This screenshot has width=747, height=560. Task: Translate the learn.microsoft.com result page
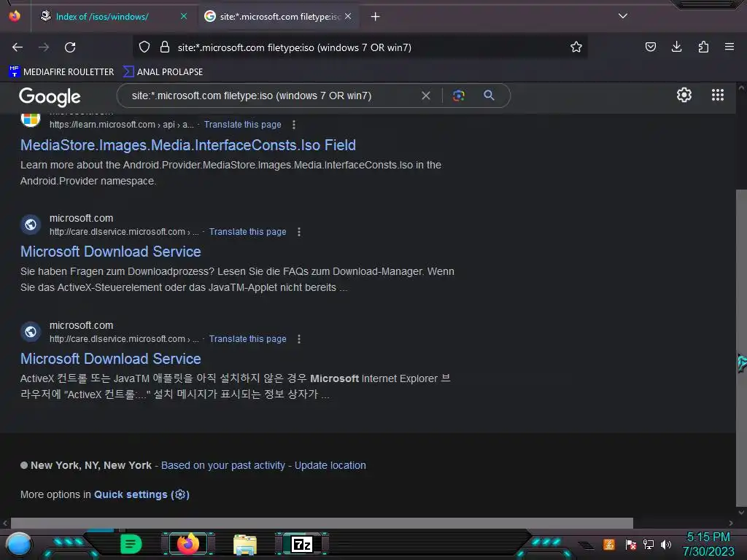pos(242,124)
